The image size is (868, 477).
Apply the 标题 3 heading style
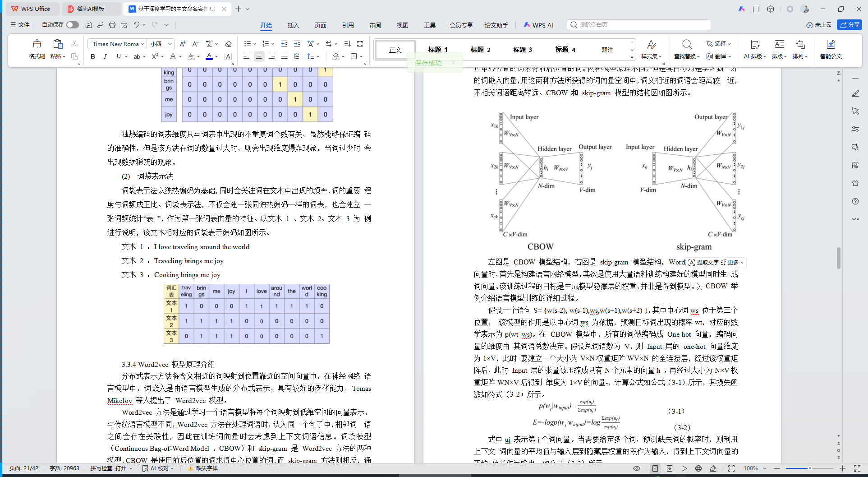click(x=522, y=50)
